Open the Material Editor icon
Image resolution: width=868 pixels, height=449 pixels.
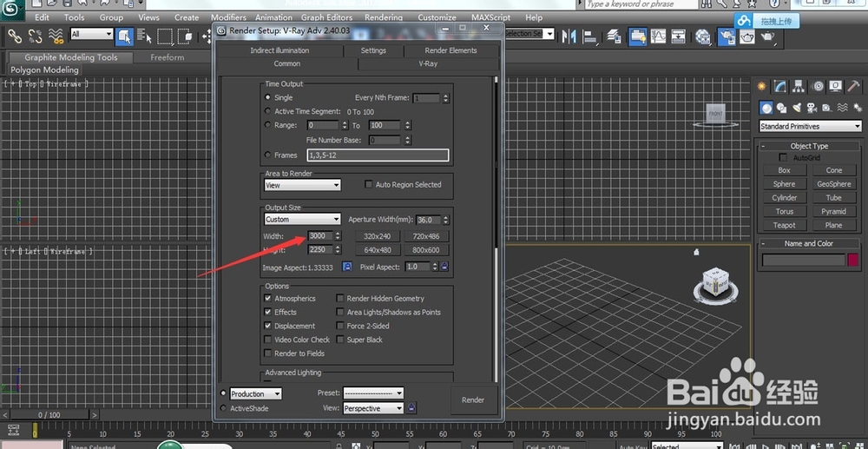tap(703, 36)
